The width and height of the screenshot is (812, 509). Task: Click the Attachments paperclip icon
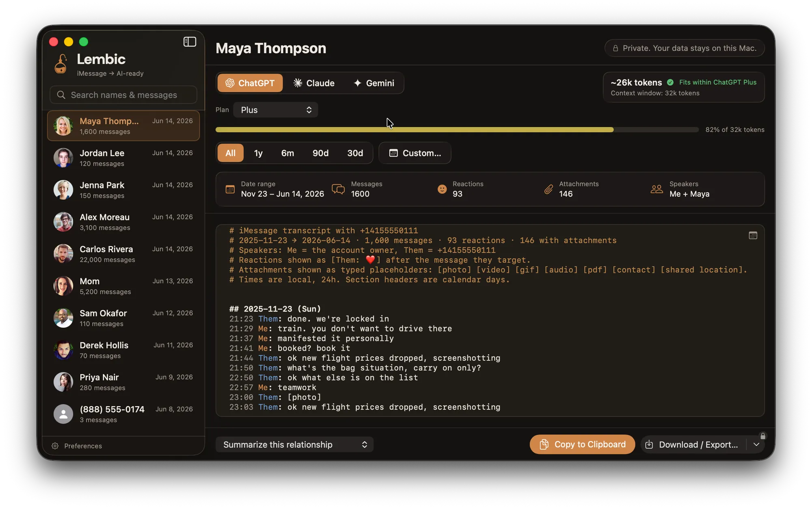[x=549, y=189]
